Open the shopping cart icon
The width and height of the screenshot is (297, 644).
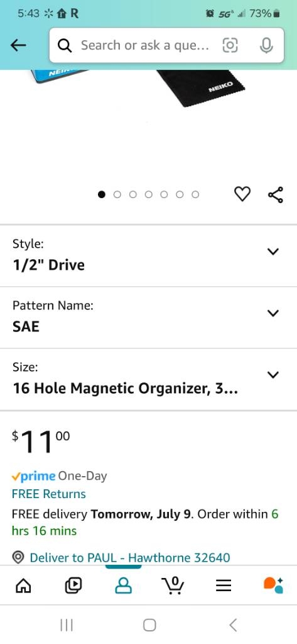173,585
